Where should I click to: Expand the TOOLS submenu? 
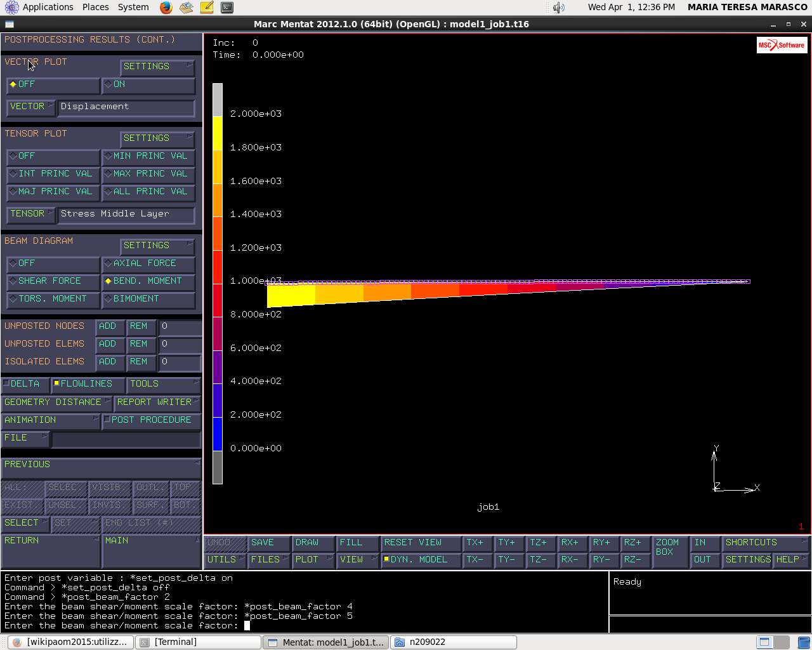coord(164,385)
